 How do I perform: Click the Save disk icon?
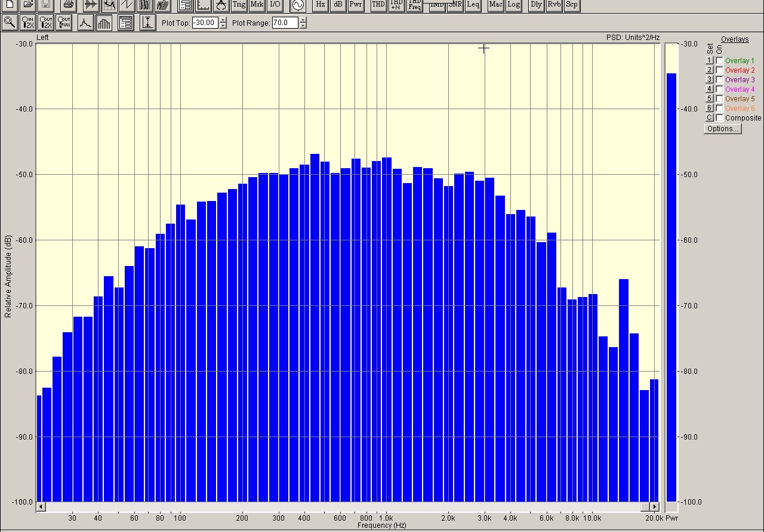point(45,5)
